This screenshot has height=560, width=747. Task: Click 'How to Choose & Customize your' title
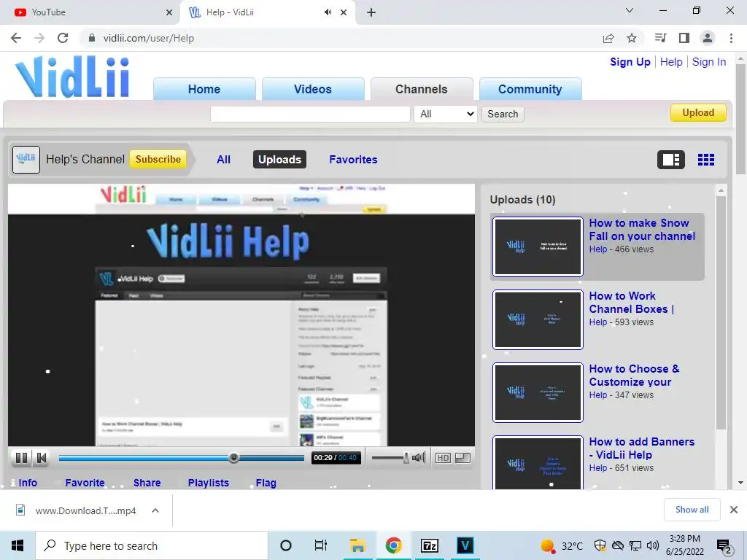click(x=634, y=376)
